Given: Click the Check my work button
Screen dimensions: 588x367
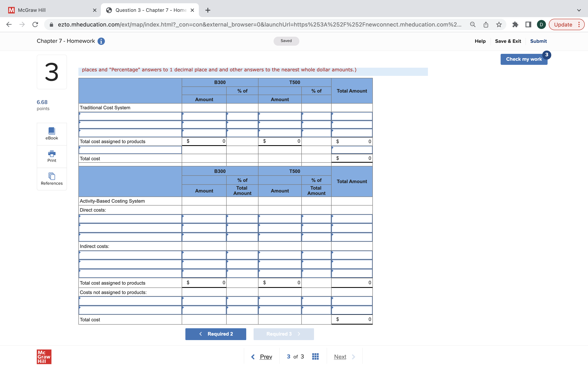Looking at the screenshot, I should click(524, 59).
